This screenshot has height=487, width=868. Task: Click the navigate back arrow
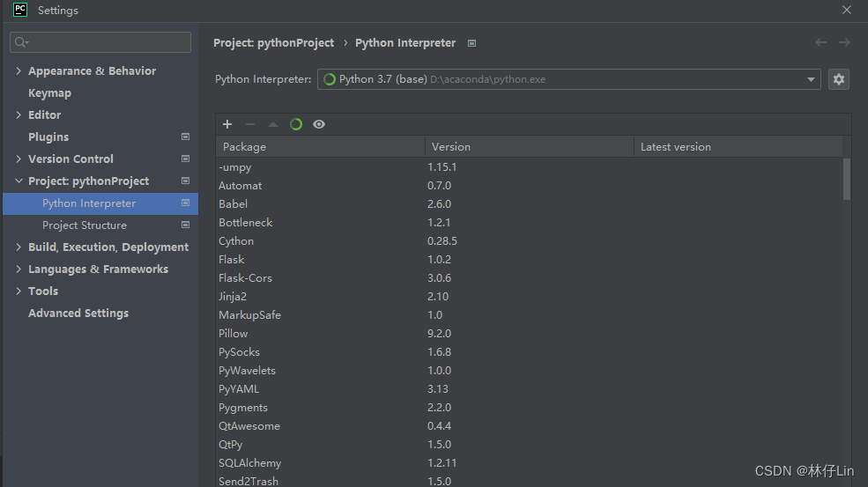pyautogui.click(x=821, y=42)
